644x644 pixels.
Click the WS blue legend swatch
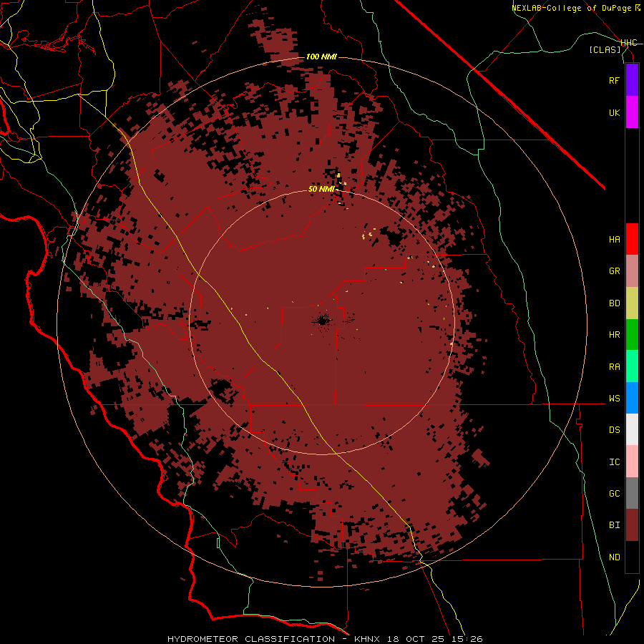(632, 398)
